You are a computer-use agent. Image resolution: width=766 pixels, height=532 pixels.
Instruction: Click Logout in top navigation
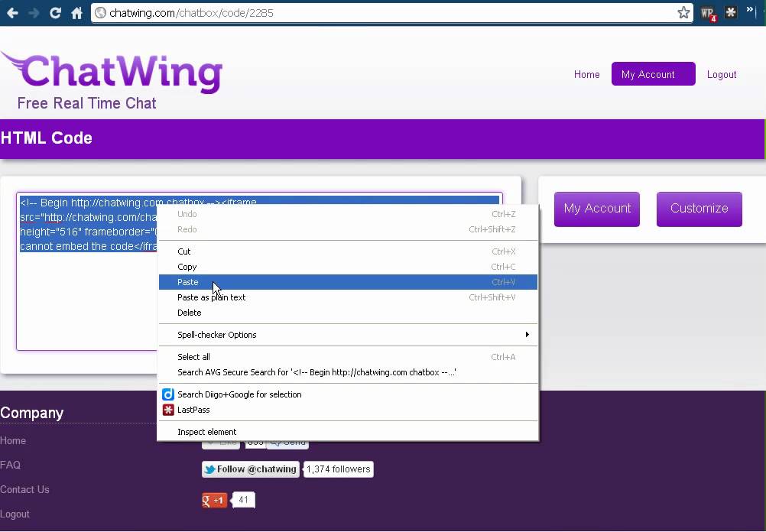722,74
